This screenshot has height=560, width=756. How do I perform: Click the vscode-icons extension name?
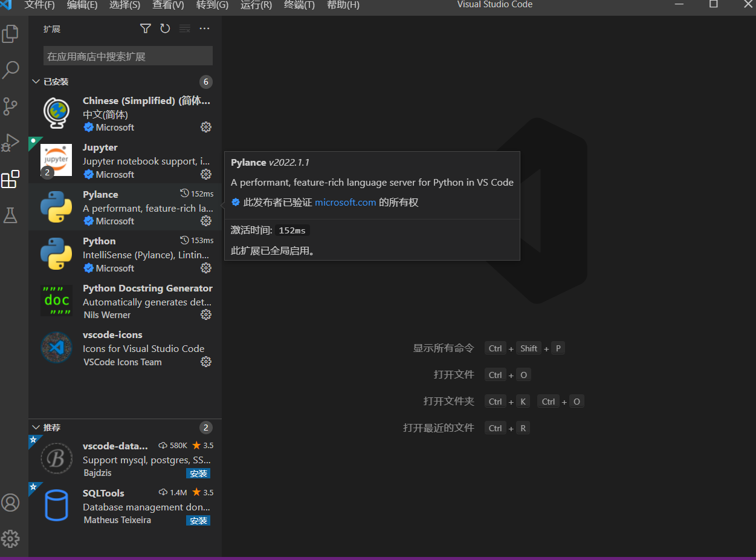pos(112,334)
